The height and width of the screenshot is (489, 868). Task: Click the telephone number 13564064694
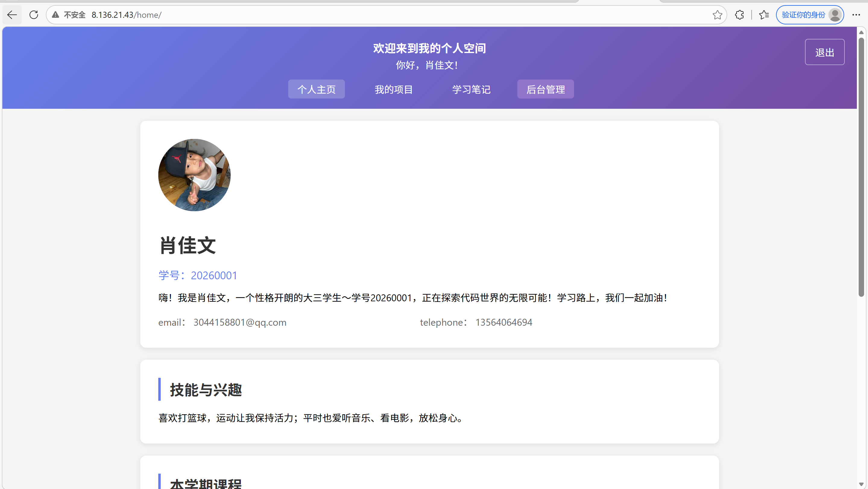pyautogui.click(x=504, y=322)
